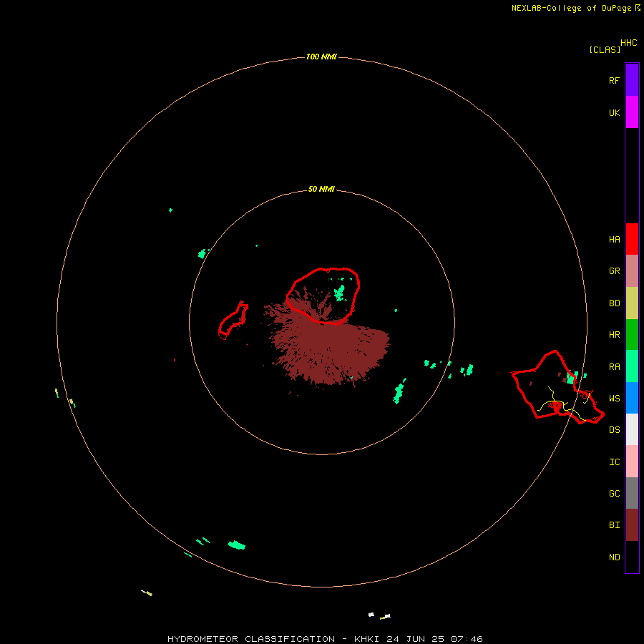Click the light green RA legend swatch
Viewport: 644px width, 644px height.
(x=632, y=366)
